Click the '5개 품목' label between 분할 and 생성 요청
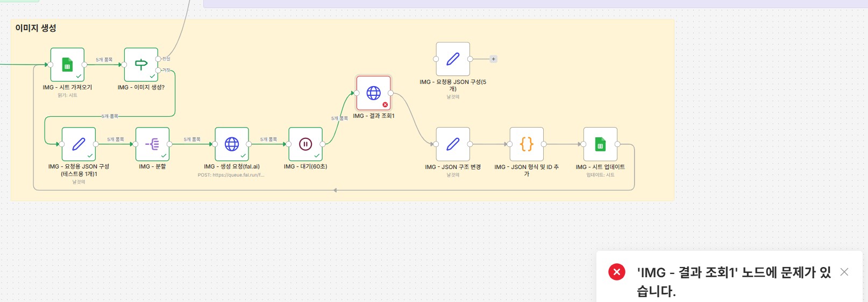 click(x=192, y=139)
